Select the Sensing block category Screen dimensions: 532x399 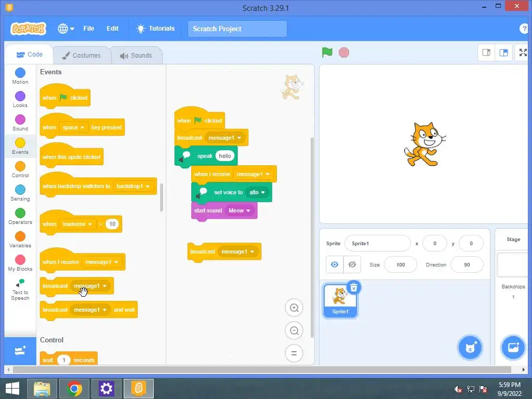click(20, 193)
